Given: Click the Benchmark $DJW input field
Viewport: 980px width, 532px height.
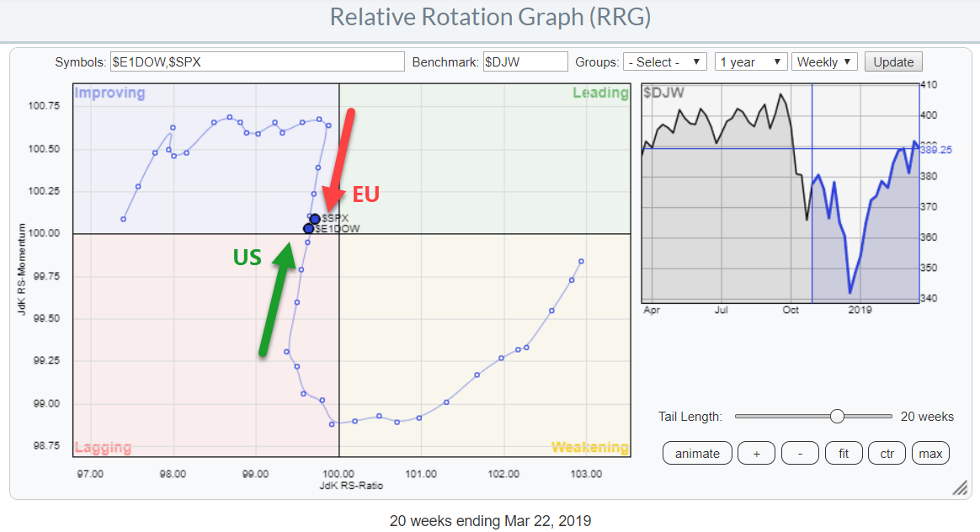Looking at the screenshot, I should click(x=525, y=62).
